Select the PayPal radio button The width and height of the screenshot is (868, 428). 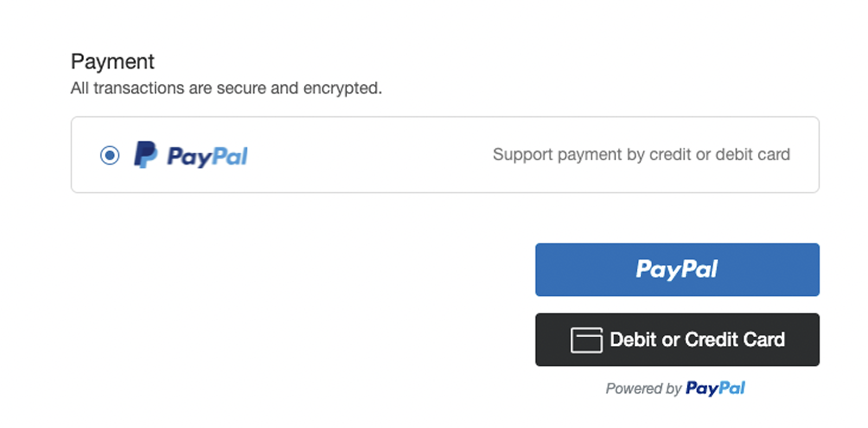(110, 155)
